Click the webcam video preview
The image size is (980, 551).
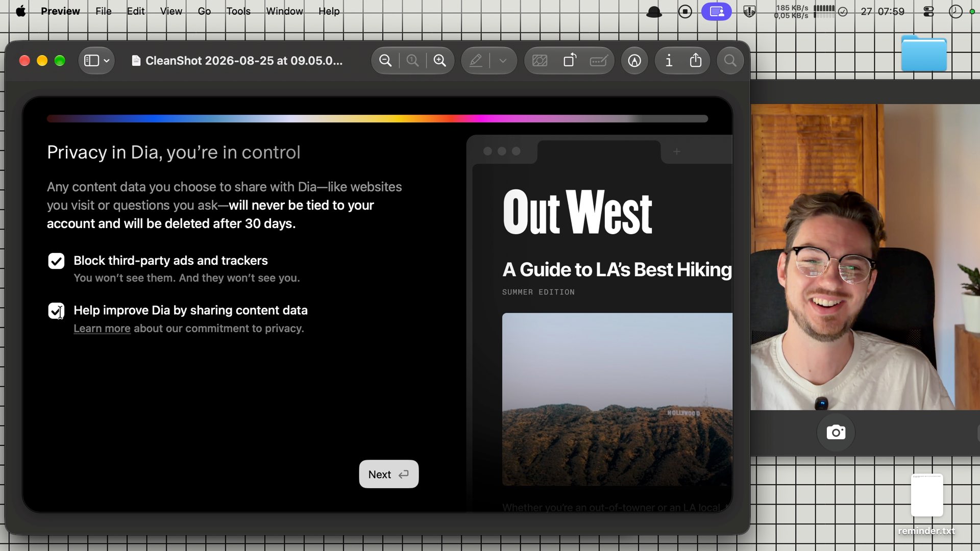[865, 257]
